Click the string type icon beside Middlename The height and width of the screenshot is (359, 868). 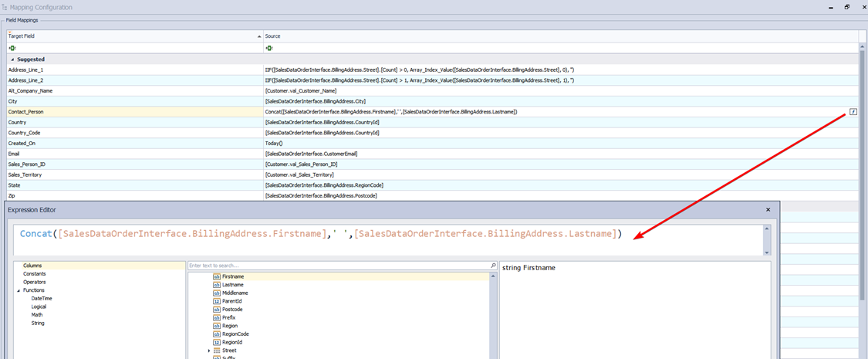(x=217, y=293)
